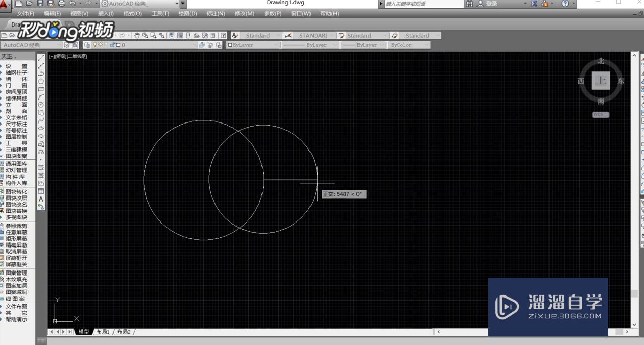Select the Rectangle drawing tool
This screenshot has height=345, width=644.
41,89
